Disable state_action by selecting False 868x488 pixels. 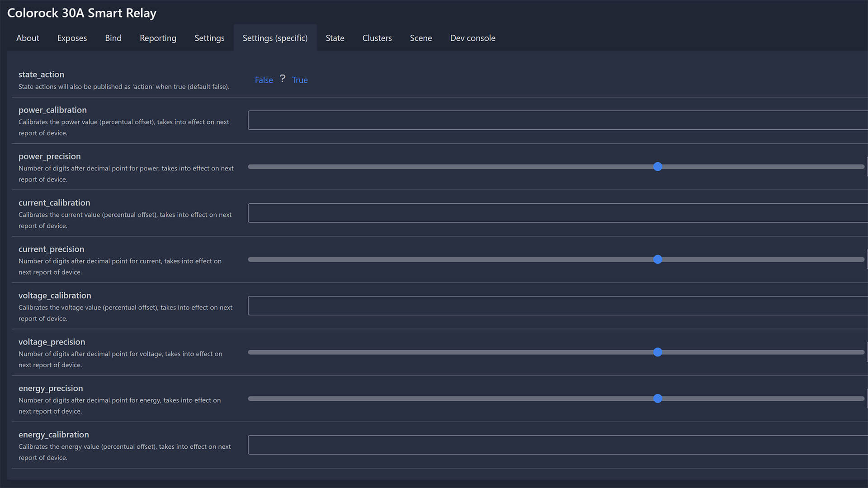tap(263, 79)
